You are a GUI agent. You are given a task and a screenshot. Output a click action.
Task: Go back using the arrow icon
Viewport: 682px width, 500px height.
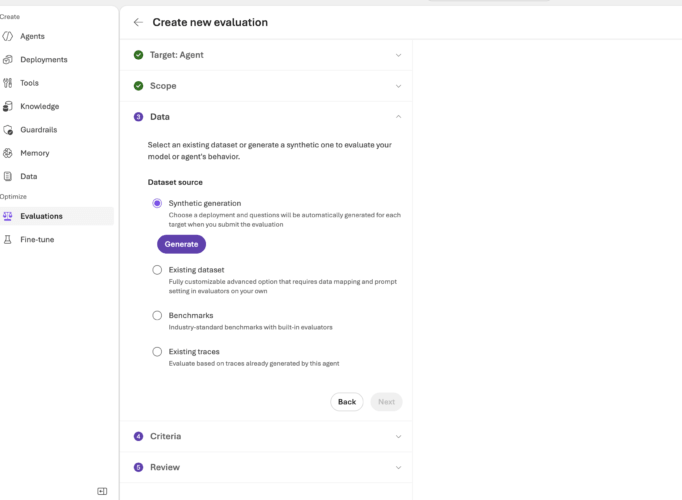tap(138, 22)
